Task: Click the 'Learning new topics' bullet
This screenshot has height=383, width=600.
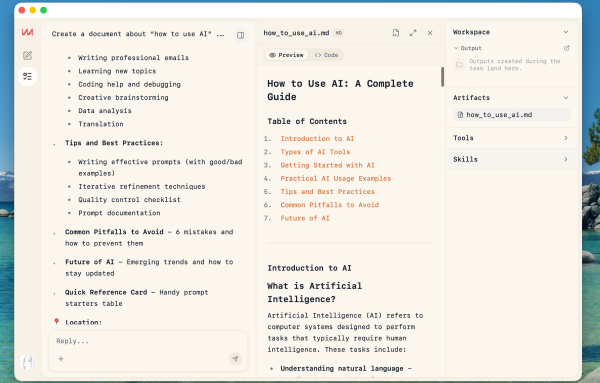Action: click(117, 71)
